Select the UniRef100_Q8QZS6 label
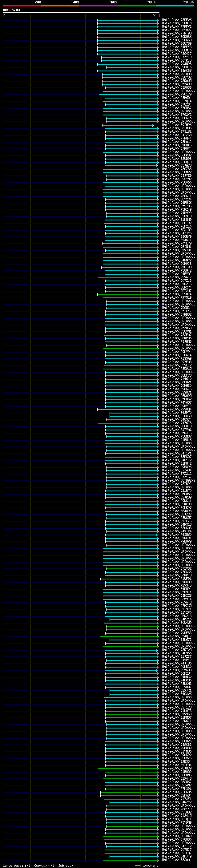This screenshot has width=197, height=868. pos(176,169)
